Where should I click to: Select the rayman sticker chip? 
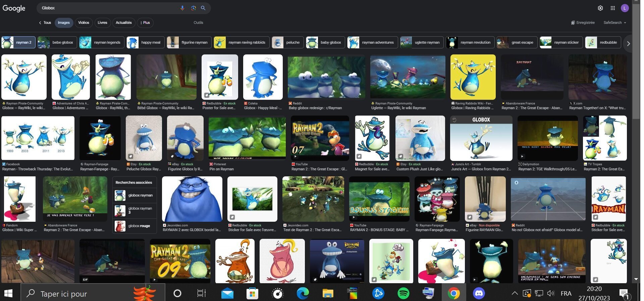[561, 42]
